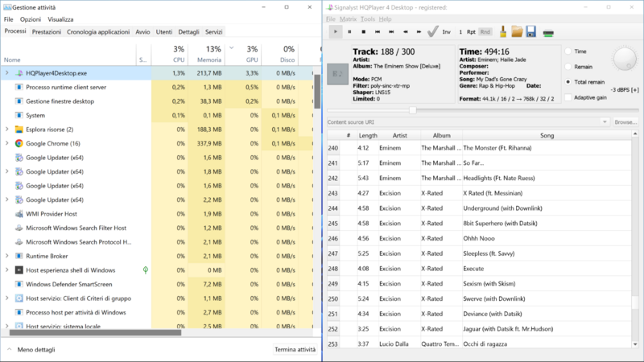The image size is (644, 362).
Task: Click the Microsoft Windows Search Filter Host icon
Action: 19,228
